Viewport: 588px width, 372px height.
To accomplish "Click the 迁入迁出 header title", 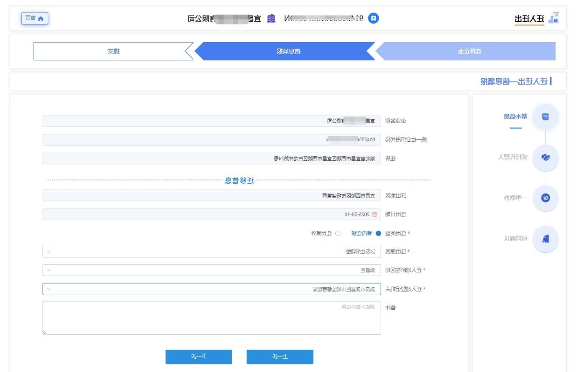I will pyautogui.click(x=529, y=18).
